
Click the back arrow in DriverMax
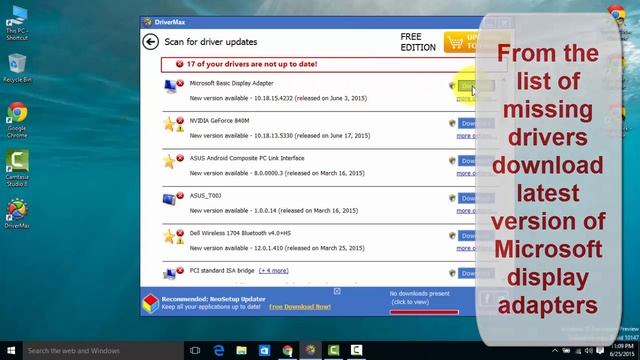151,42
